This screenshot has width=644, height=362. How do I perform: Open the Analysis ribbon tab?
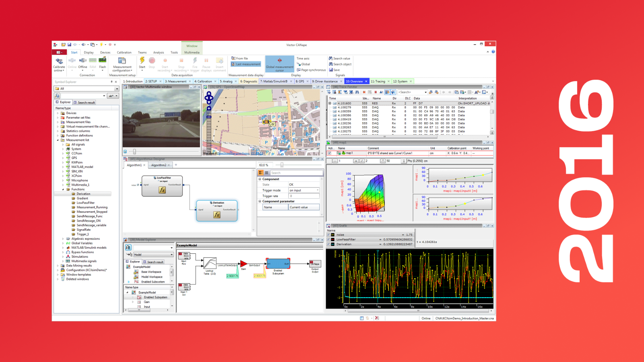(x=159, y=52)
